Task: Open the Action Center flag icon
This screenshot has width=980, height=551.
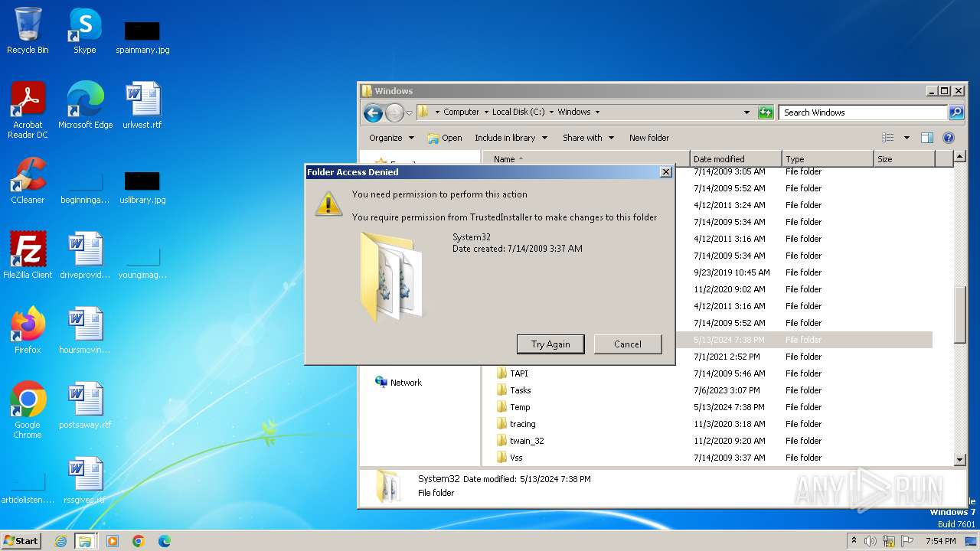Action: coord(907,541)
